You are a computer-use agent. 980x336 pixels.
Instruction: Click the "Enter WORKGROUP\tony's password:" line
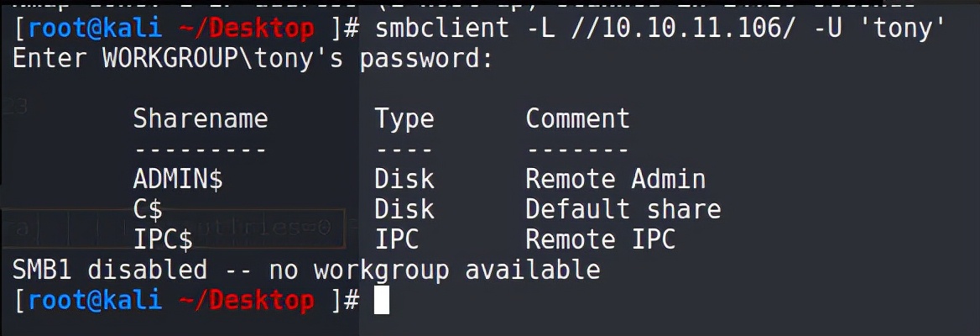point(252,59)
